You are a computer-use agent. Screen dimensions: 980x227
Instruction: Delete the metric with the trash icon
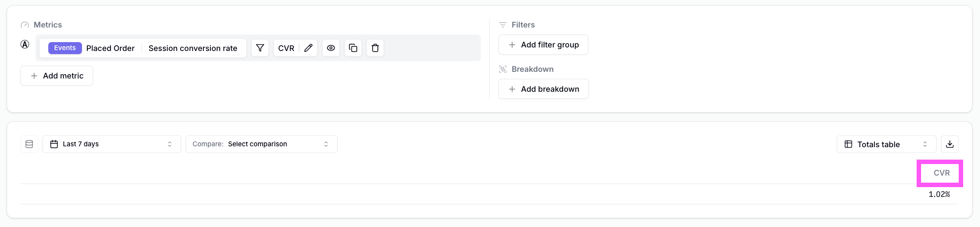click(375, 48)
